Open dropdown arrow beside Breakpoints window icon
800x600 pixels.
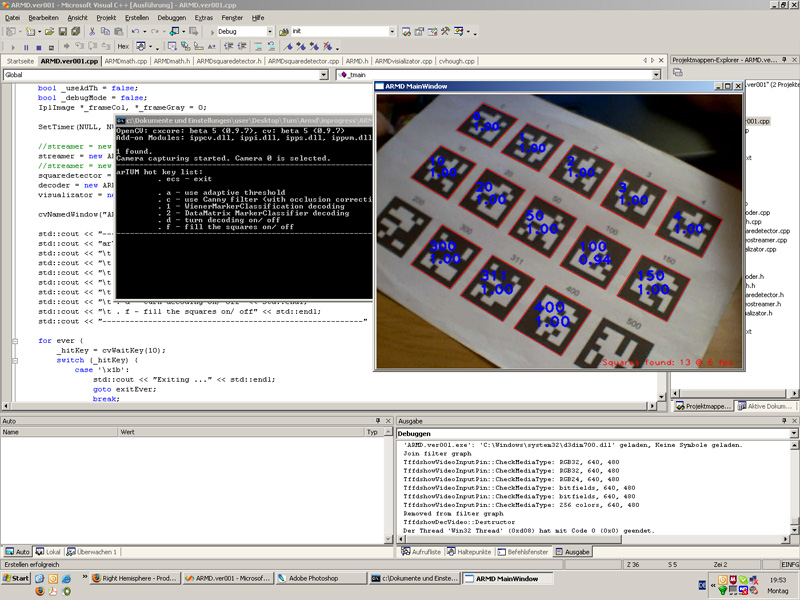[151, 47]
